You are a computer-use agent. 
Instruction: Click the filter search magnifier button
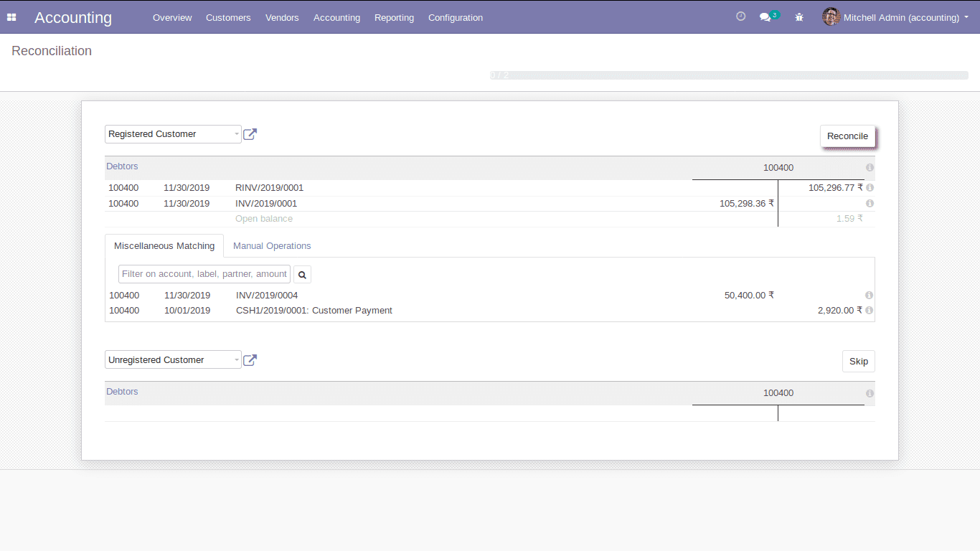(x=302, y=275)
